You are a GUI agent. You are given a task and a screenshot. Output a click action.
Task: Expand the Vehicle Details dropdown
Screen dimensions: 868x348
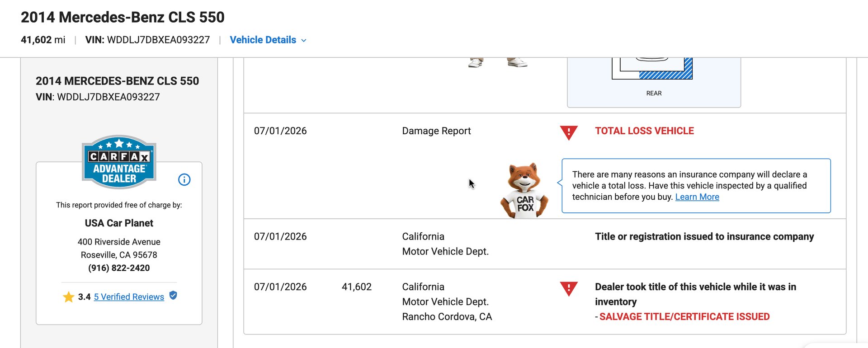(268, 40)
